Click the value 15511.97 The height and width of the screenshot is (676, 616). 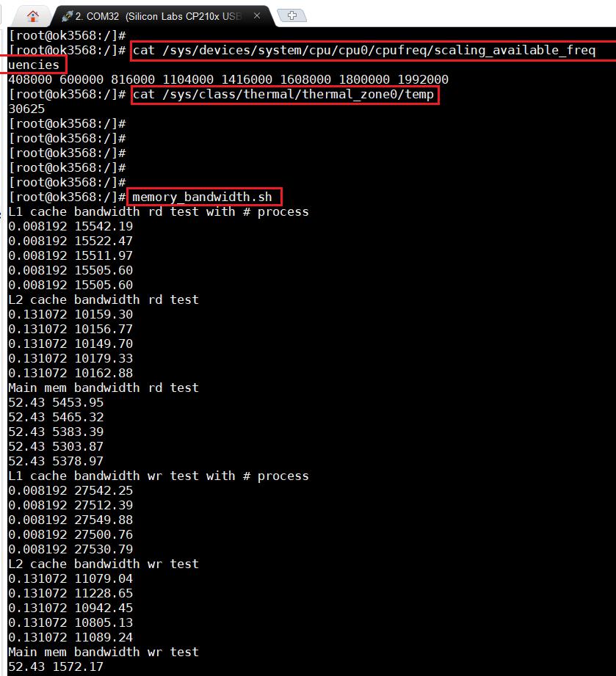[x=104, y=255]
